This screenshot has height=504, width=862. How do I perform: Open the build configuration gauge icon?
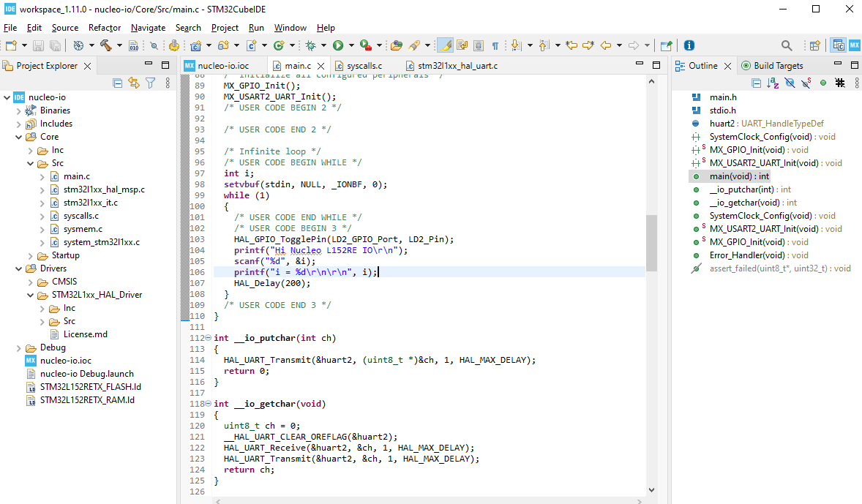click(x=78, y=45)
